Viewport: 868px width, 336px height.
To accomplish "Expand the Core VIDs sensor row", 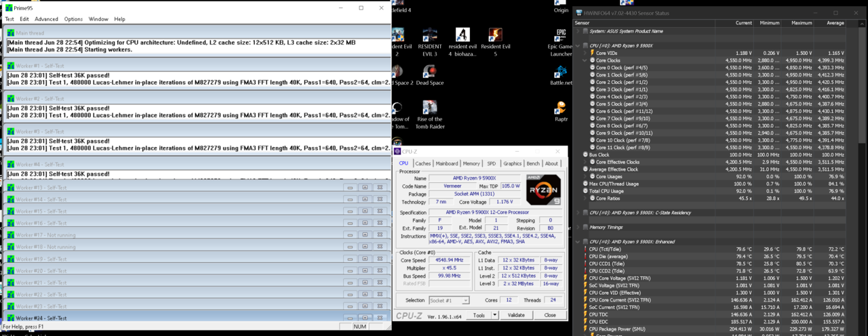I will pyautogui.click(x=585, y=52).
